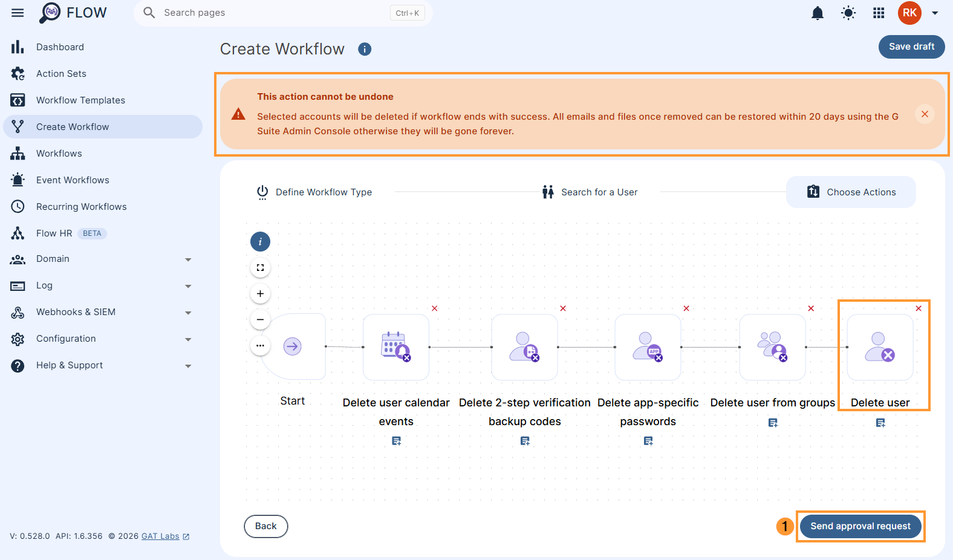Dismiss the undone-action warning banner
The width and height of the screenshot is (953, 560).
(925, 114)
